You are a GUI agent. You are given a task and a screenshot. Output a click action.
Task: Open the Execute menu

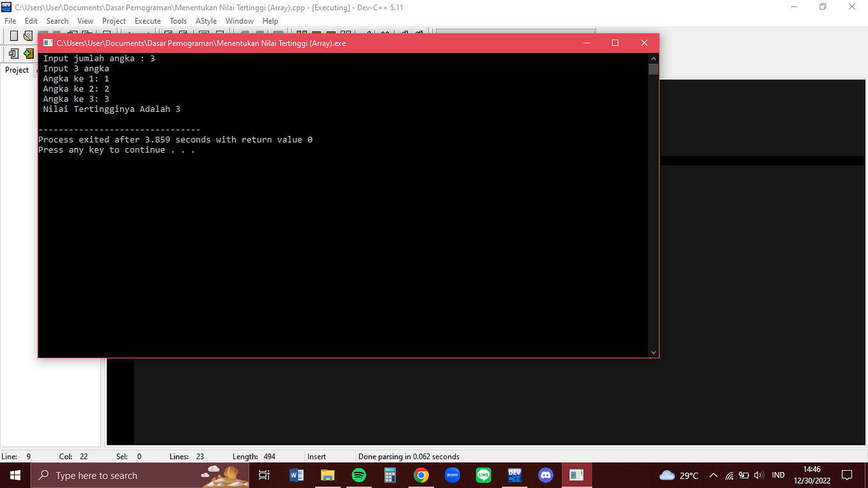tap(148, 20)
